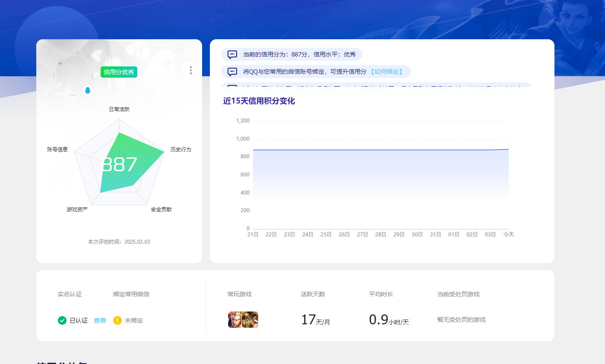Click the 25日 label on chart axis
The height and width of the screenshot is (364, 605).
[326, 235]
